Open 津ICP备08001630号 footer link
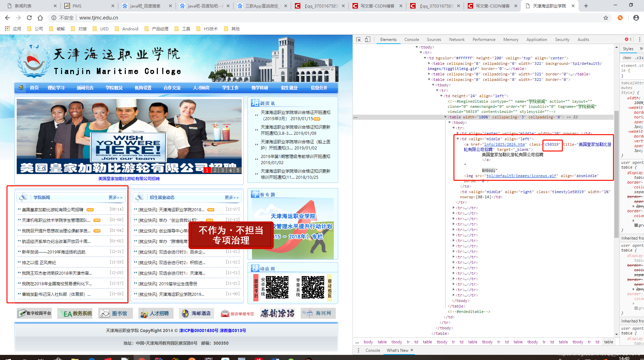Image resolution: width=644 pixels, height=360 pixels. click(x=199, y=330)
